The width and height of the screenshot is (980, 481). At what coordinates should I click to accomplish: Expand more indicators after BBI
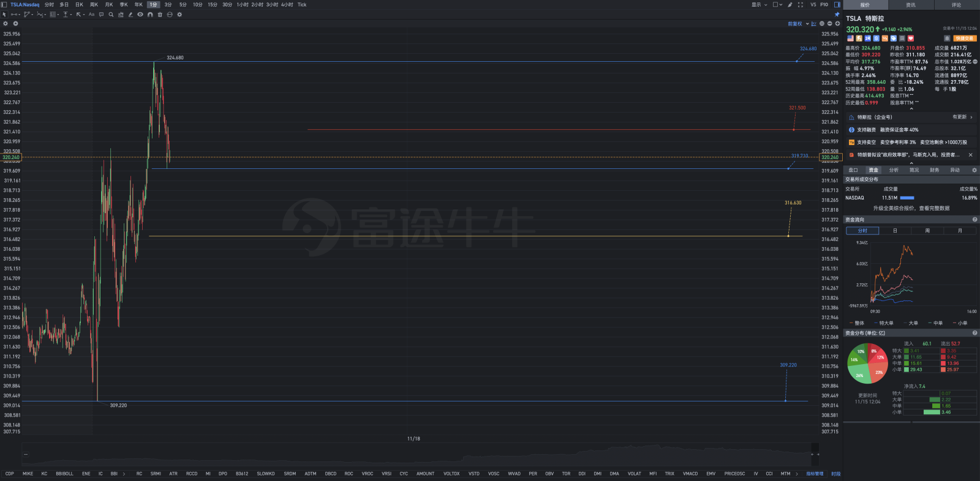click(124, 474)
